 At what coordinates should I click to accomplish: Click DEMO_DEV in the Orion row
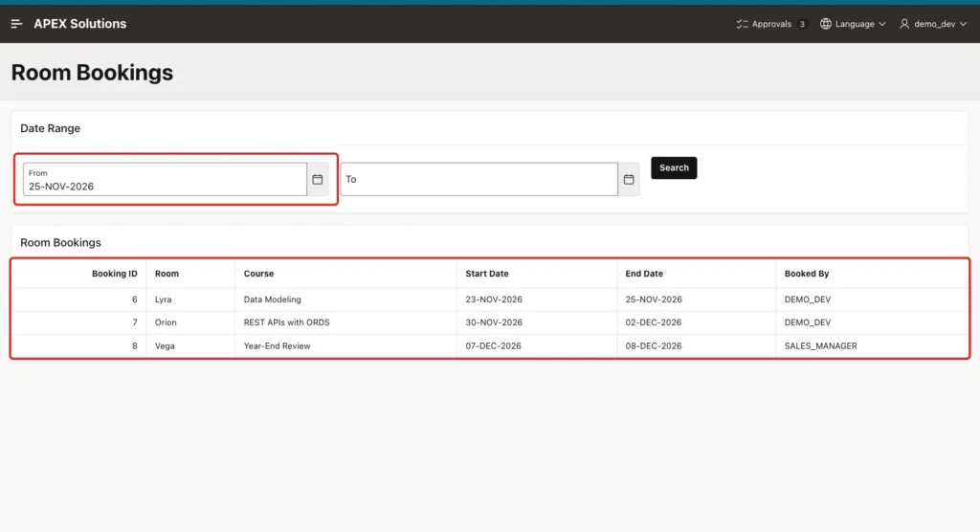click(x=808, y=322)
